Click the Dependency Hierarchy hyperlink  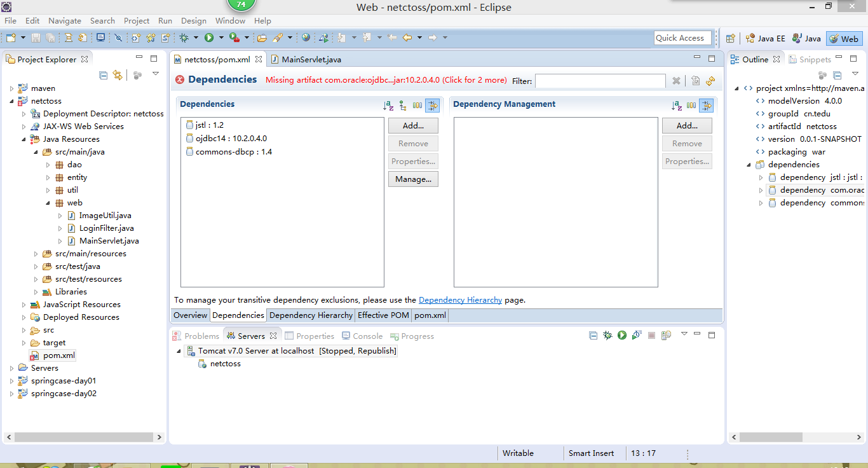tap(460, 300)
